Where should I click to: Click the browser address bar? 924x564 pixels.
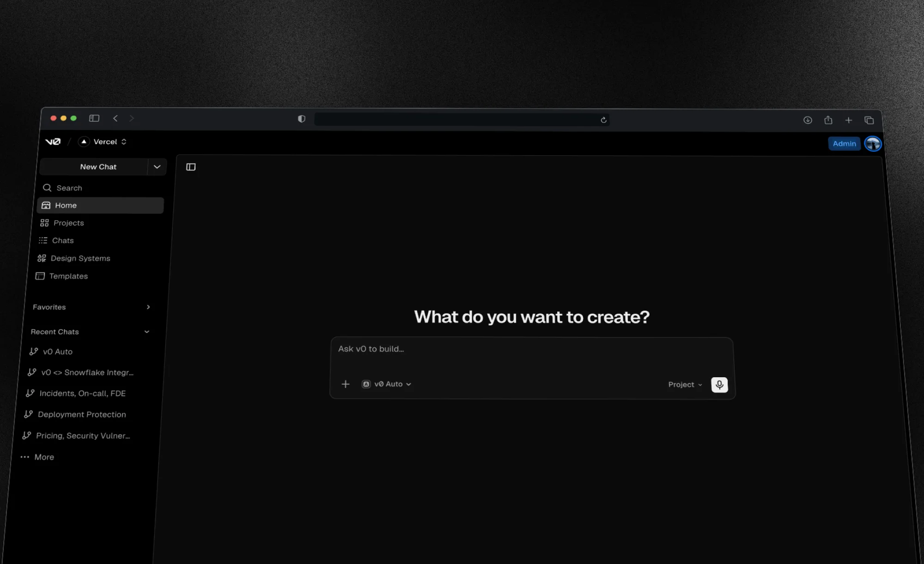(462, 120)
